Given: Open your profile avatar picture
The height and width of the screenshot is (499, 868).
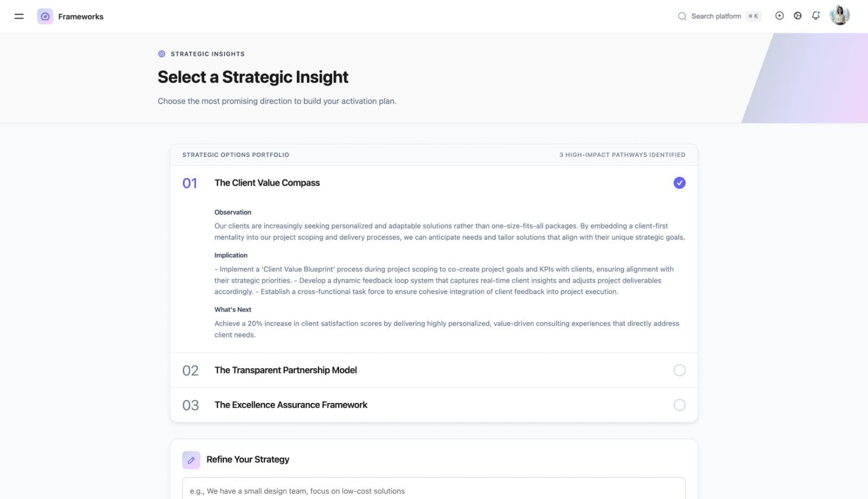Looking at the screenshot, I should click(839, 15).
